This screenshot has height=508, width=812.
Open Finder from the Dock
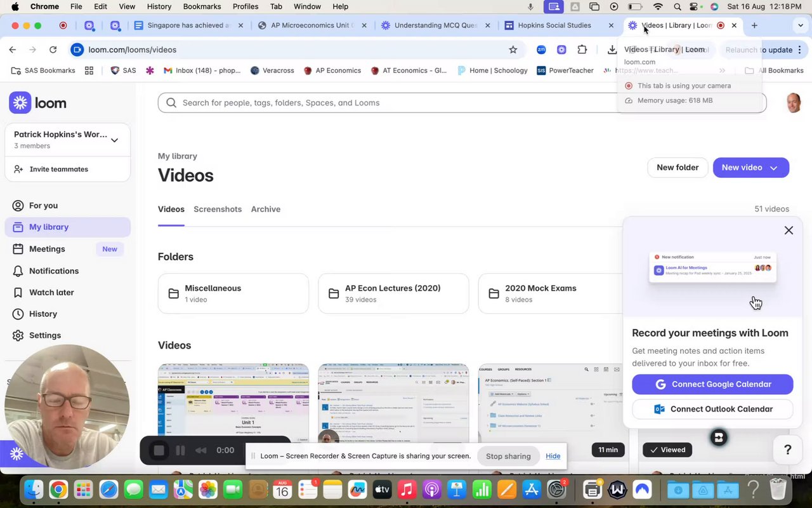point(34,490)
